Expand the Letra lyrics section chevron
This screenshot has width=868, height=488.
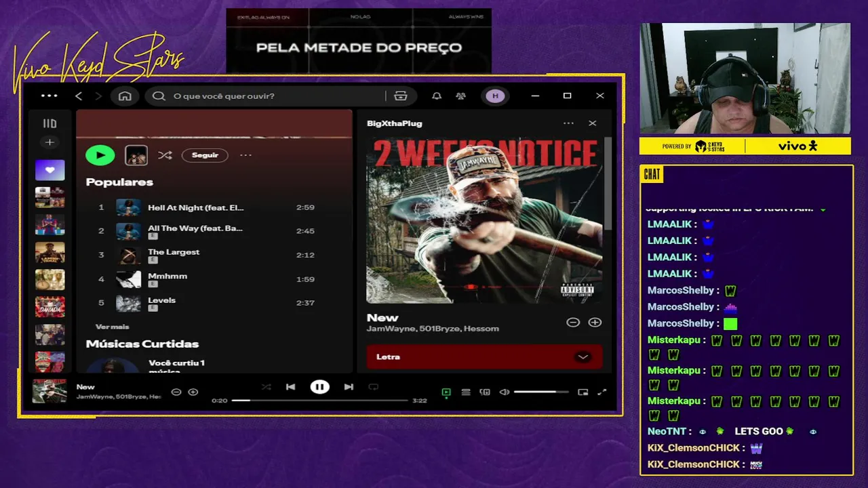pyautogui.click(x=583, y=357)
